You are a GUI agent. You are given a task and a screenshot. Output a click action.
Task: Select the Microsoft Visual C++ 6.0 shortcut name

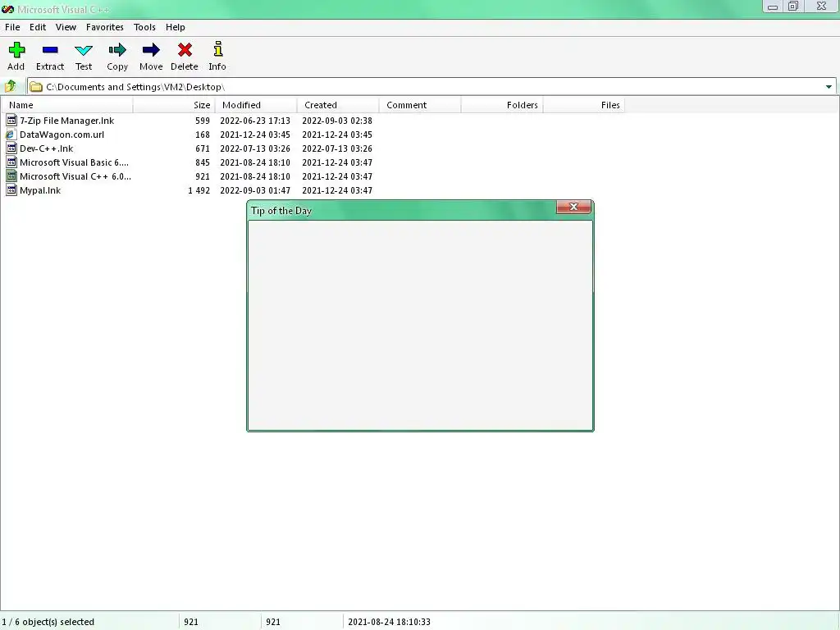pos(75,176)
